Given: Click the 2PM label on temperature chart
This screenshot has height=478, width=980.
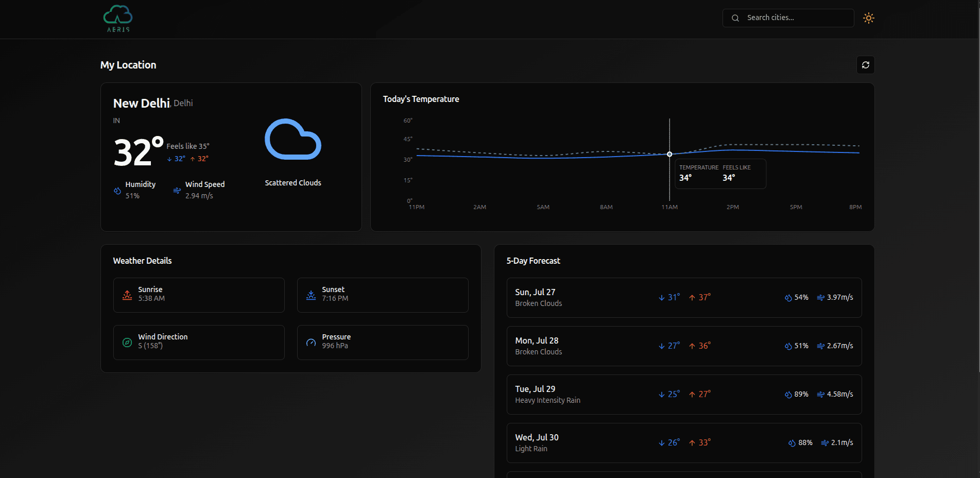Looking at the screenshot, I should [733, 207].
